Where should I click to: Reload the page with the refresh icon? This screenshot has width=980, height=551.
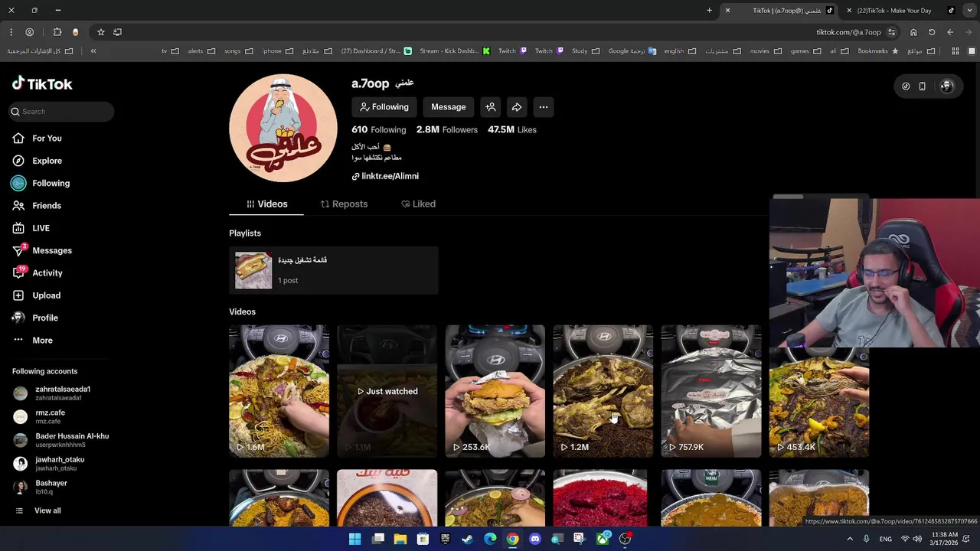932,32
